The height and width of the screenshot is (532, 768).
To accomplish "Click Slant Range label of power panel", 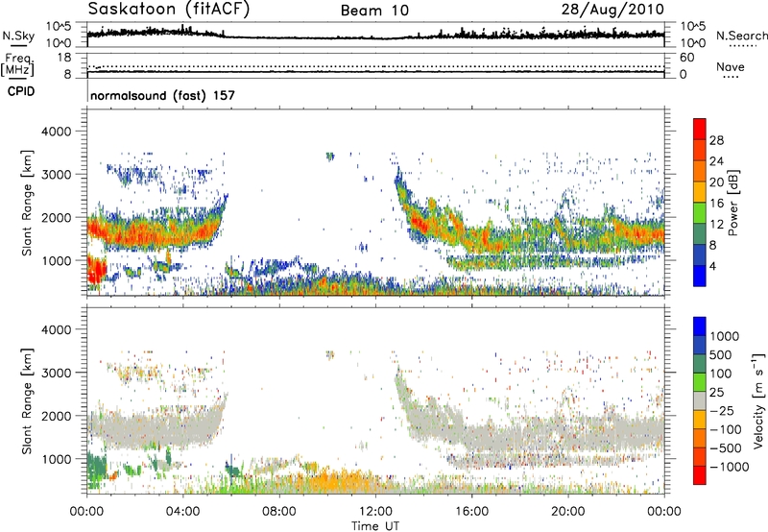I will tap(27, 203).
